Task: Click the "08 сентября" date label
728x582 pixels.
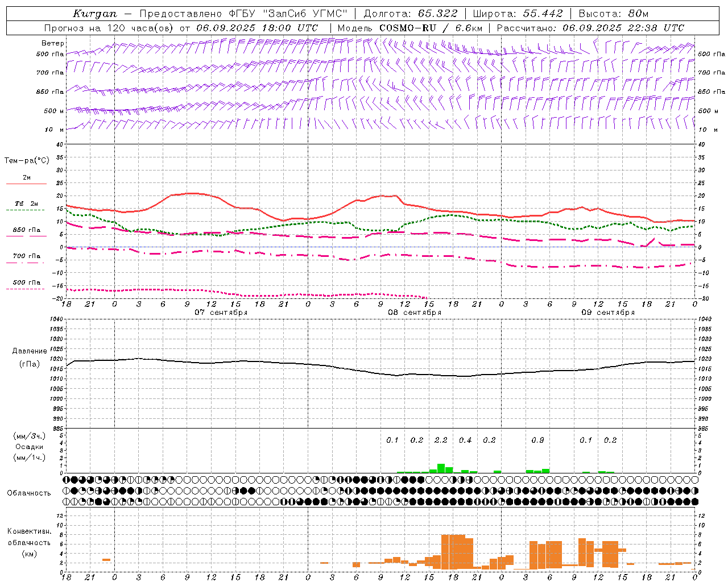Action: (415, 313)
